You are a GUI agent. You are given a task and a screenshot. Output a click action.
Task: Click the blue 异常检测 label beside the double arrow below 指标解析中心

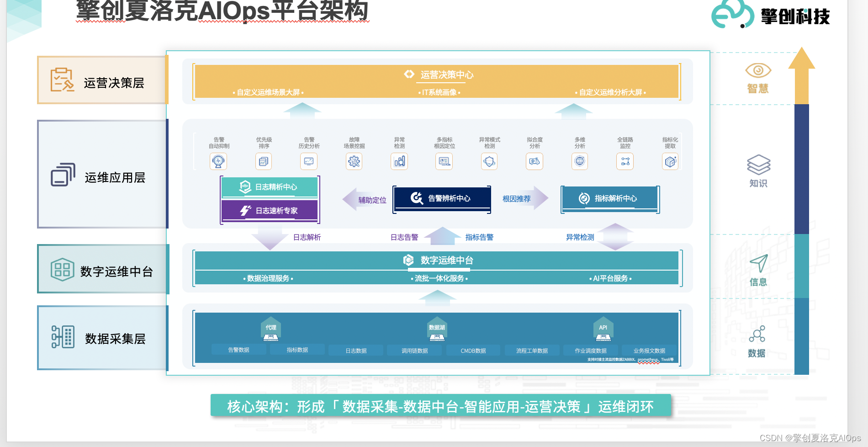[x=580, y=237]
